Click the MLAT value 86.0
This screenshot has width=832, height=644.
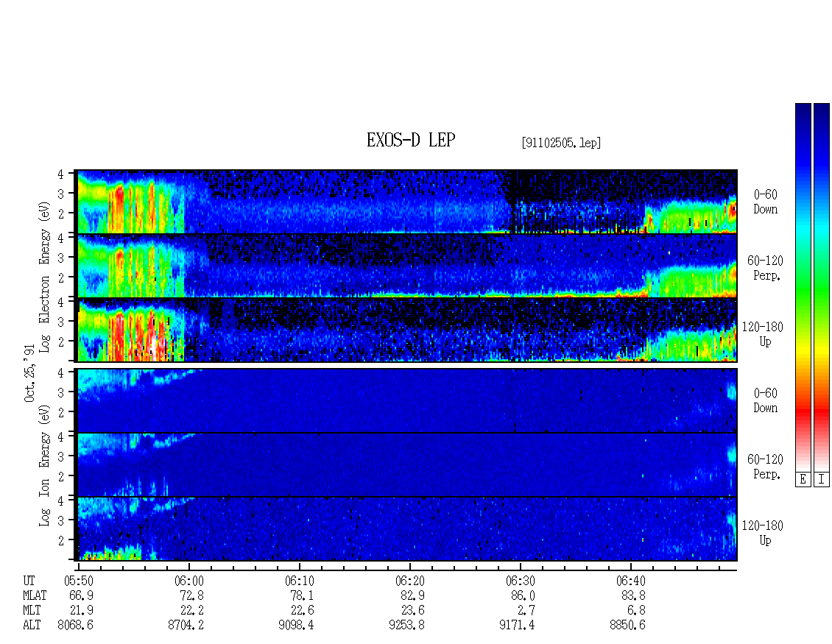click(523, 595)
